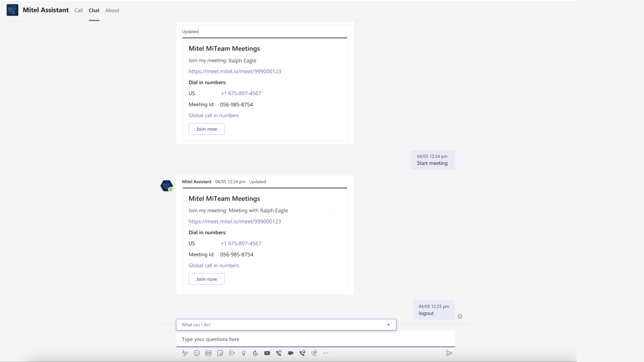Open the Format text tool
Viewport: 644px width, 362px height.
click(x=185, y=353)
